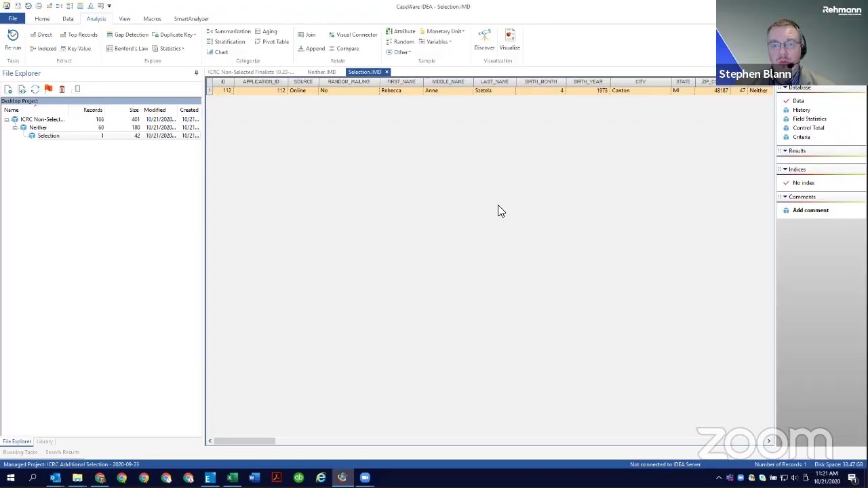Screen dimensions: 868x488
Task: Open Aging analysis
Action: click(x=266, y=31)
